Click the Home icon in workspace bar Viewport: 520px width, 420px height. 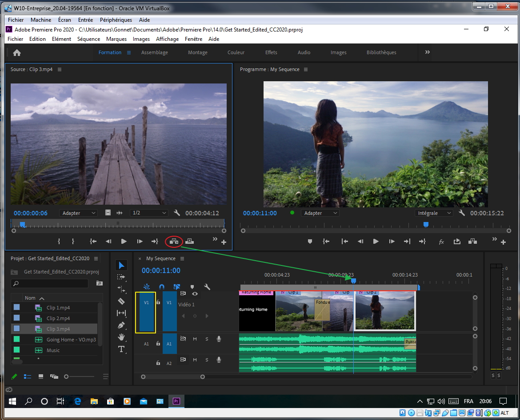[x=17, y=52]
